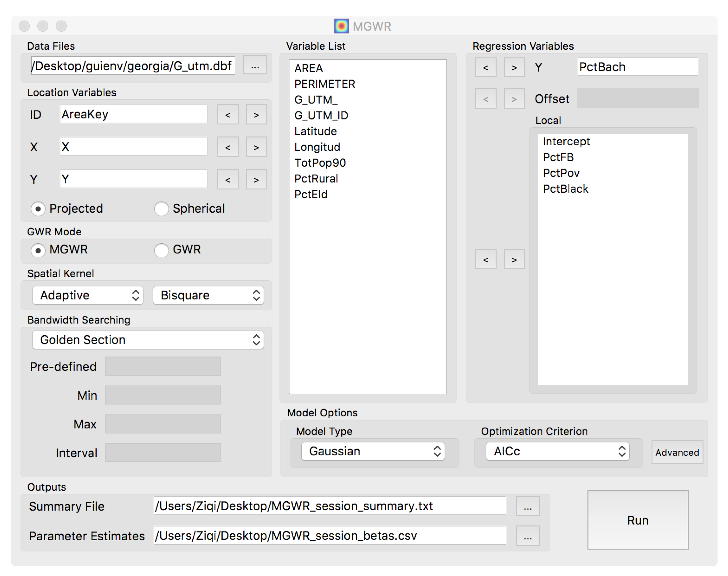
Task: Select PctFB in the Local variables list
Action: coord(558,158)
